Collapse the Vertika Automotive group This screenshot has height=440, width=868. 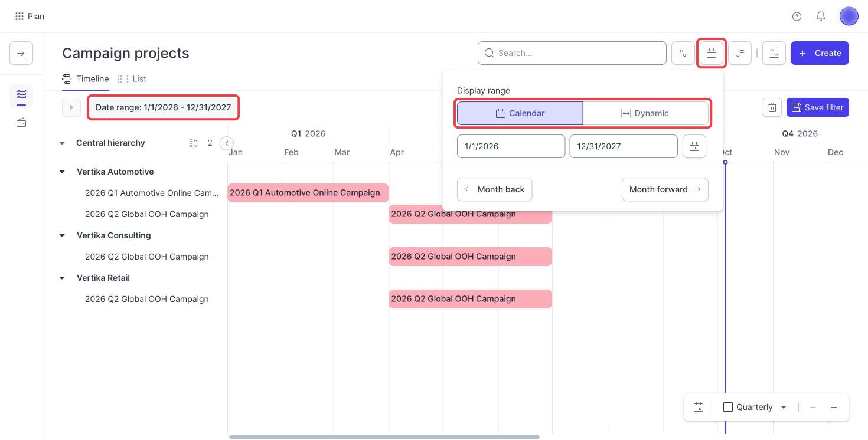click(62, 172)
